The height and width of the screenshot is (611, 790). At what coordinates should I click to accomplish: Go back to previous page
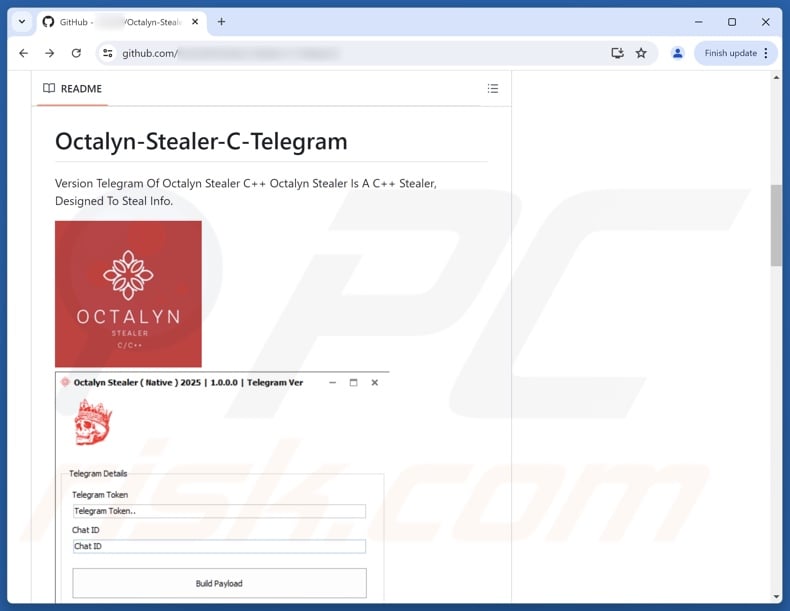[24, 53]
